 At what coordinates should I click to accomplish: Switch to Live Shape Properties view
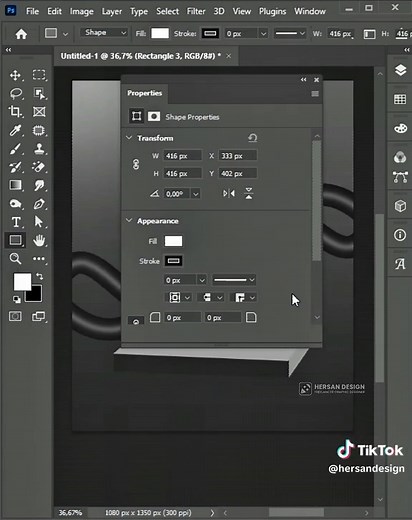click(136, 116)
